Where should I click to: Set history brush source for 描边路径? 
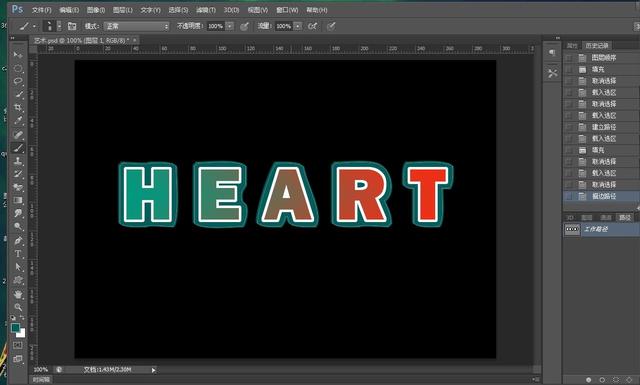(569, 196)
